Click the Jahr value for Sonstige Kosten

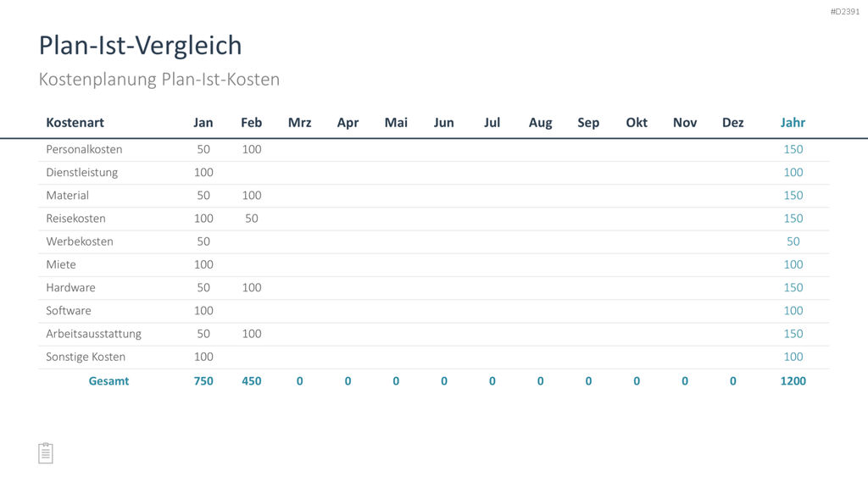coord(793,357)
